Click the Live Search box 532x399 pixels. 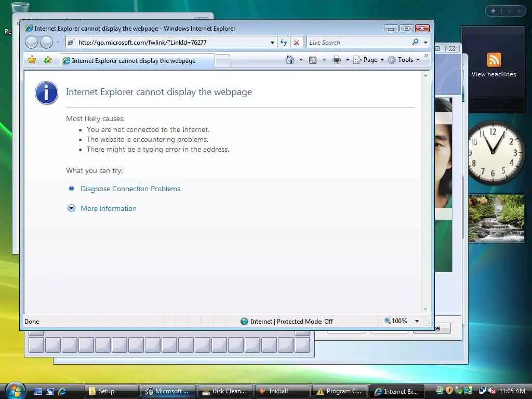click(x=358, y=43)
